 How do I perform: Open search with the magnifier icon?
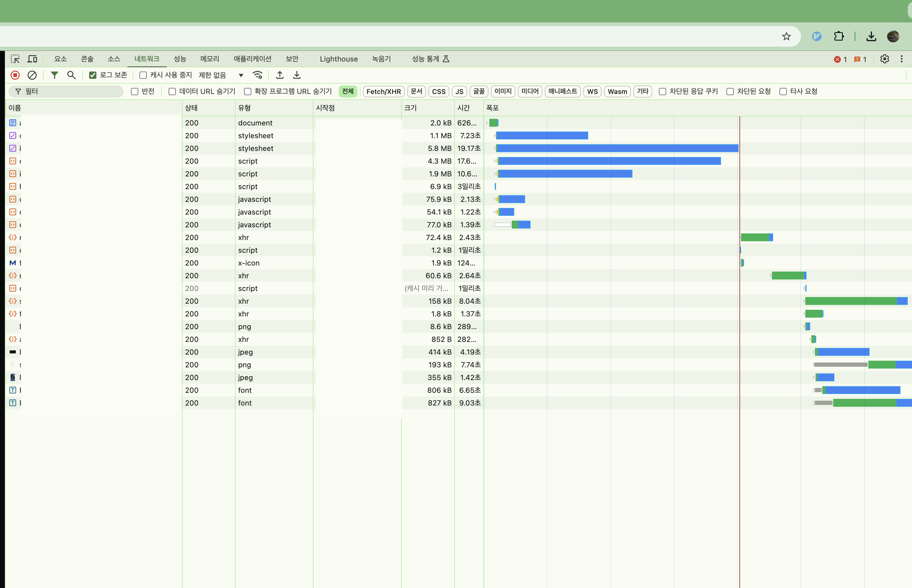click(71, 75)
